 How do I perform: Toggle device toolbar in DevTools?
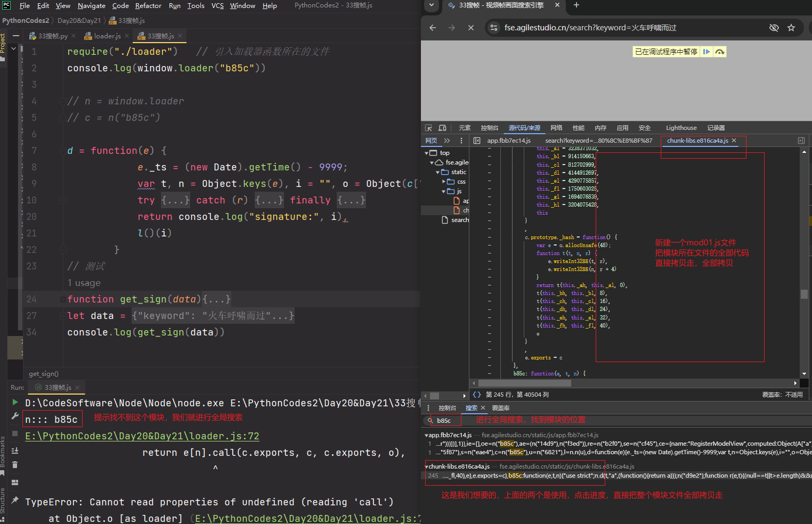442,128
